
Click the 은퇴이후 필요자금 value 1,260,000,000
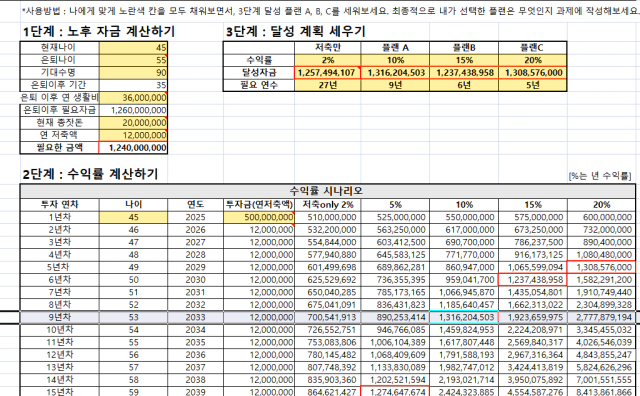click(x=133, y=110)
